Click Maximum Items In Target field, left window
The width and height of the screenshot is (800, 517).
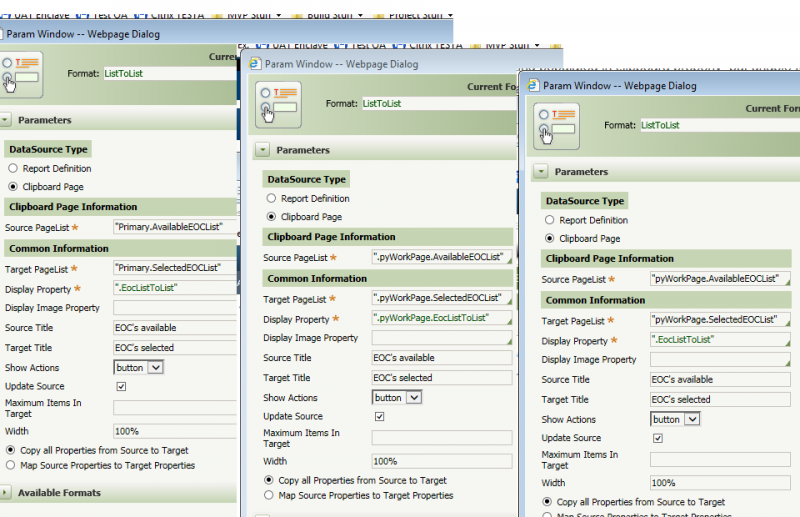click(x=175, y=408)
